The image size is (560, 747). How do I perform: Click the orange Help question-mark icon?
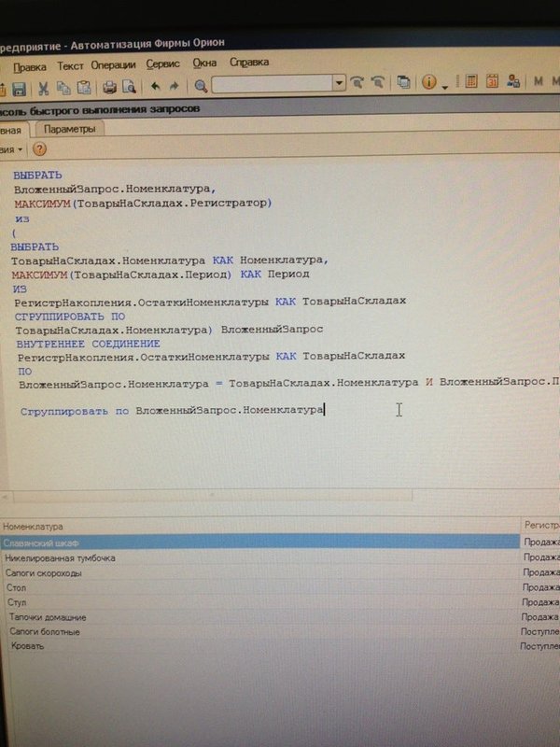pos(39,149)
